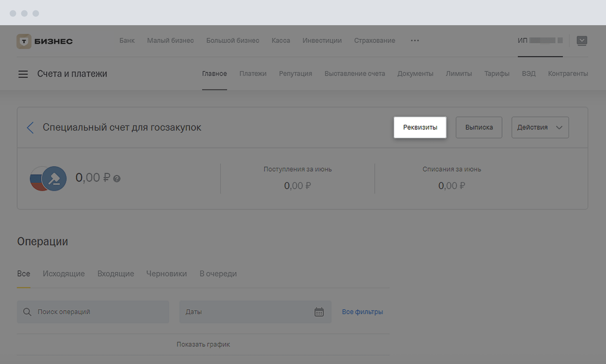The height and width of the screenshot is (364, 606).
Task: Open the hamburger side menu
Action: (x=23, y=74)
